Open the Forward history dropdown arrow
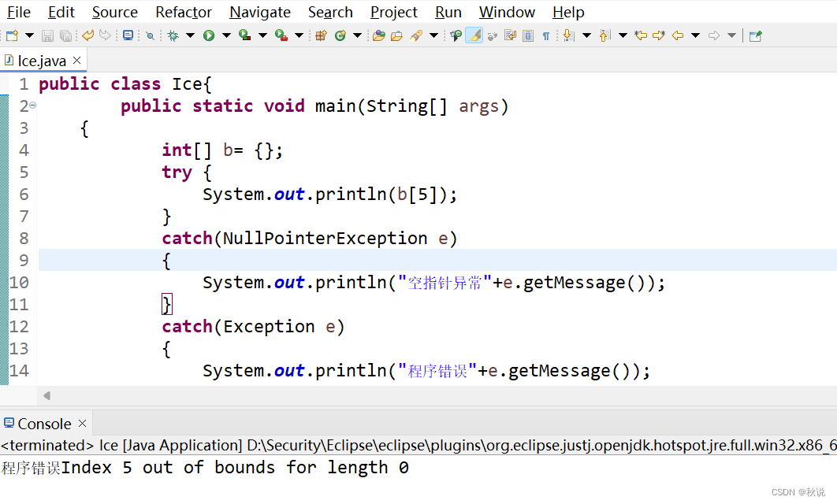Screen dimensions: 837x504 pos(731,35)
